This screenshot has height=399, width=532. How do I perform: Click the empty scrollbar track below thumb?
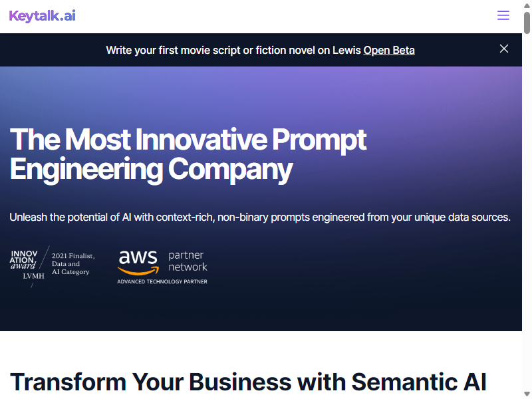tap(527, 210)
